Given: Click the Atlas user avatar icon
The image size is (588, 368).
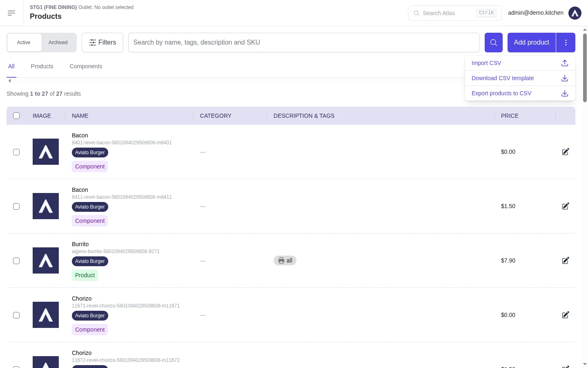Looking at the screenshot, I should point(575,13).
